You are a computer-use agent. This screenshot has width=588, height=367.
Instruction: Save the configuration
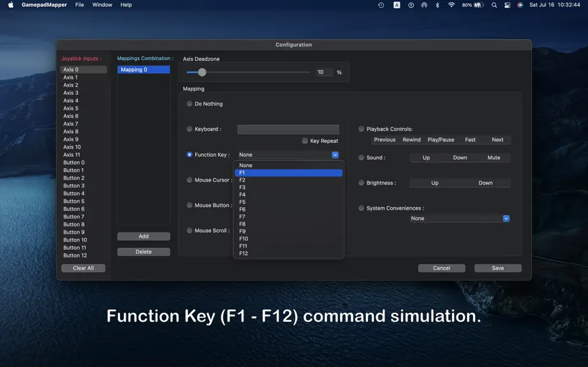498,268
